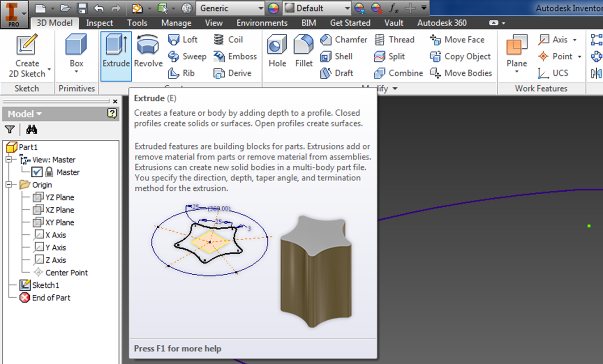Open the Default appearance dropdown
Viewport: 603px width, 364px height.
click(317, 8)
